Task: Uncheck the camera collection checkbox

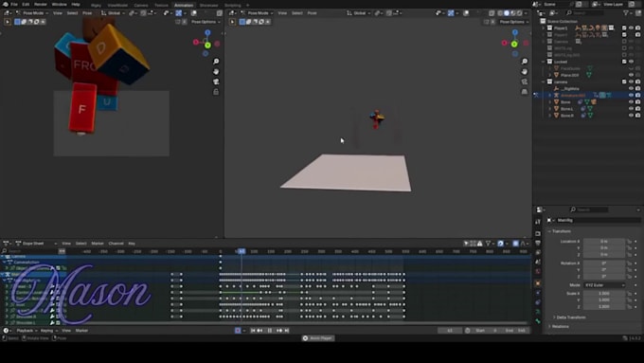Action: (624, 82)
